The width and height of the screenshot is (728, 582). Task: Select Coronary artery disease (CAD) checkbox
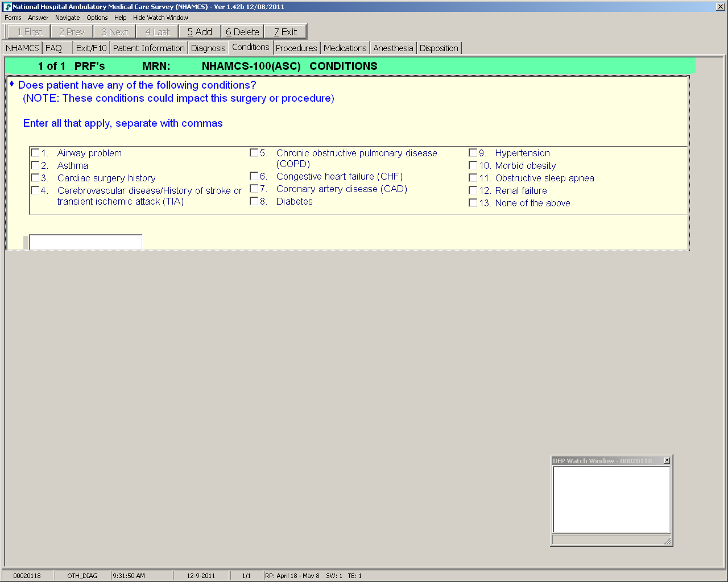point(254,189)
